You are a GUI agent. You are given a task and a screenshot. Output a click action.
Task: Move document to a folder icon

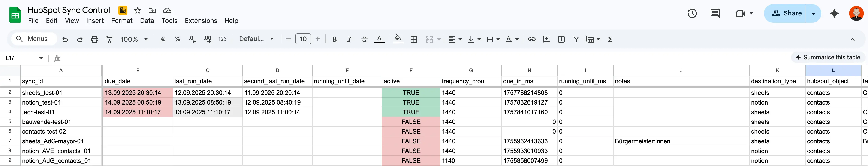pyautogui.click(x=152, y=10)
